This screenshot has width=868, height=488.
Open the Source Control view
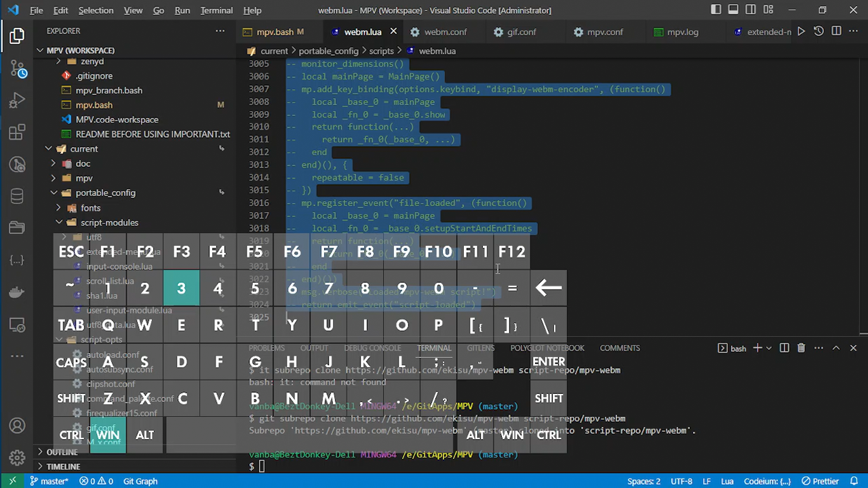(17, 69)
